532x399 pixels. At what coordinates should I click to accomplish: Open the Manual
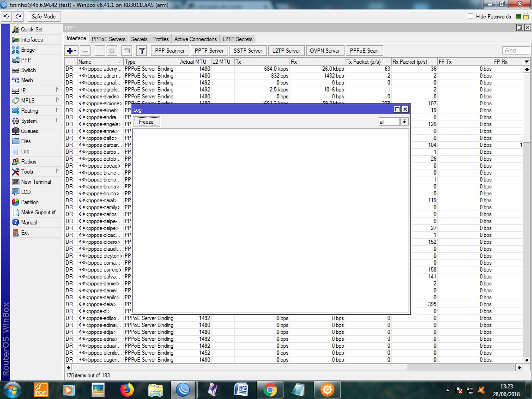(x=29, y=223)
